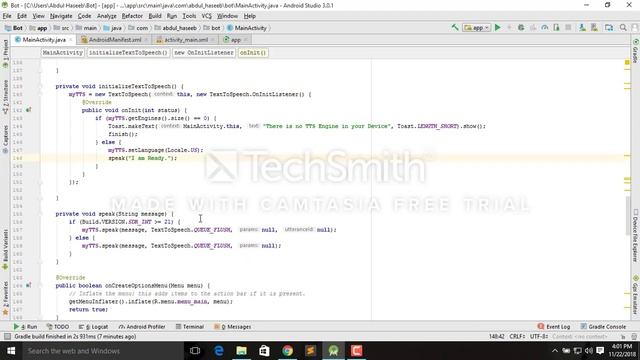The height and width of the screenshot is (360, 640).
Task: Open the File menu
Action: tap(7, 16)
